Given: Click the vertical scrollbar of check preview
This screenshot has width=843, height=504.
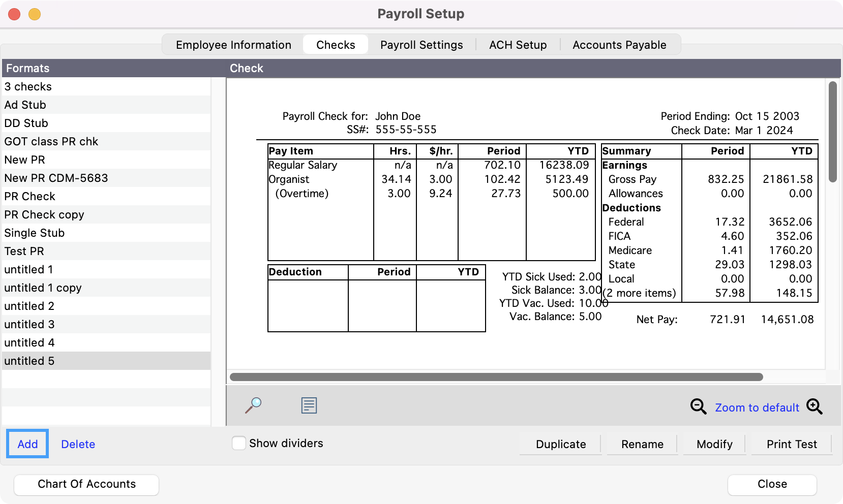Looking at the screenshot, I should point(832,132).
